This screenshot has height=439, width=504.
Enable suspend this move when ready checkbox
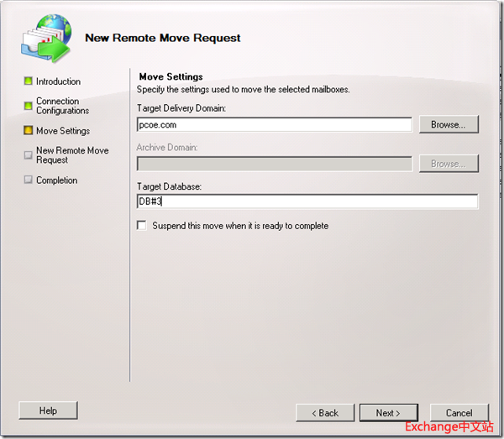(x=142, y=226)
